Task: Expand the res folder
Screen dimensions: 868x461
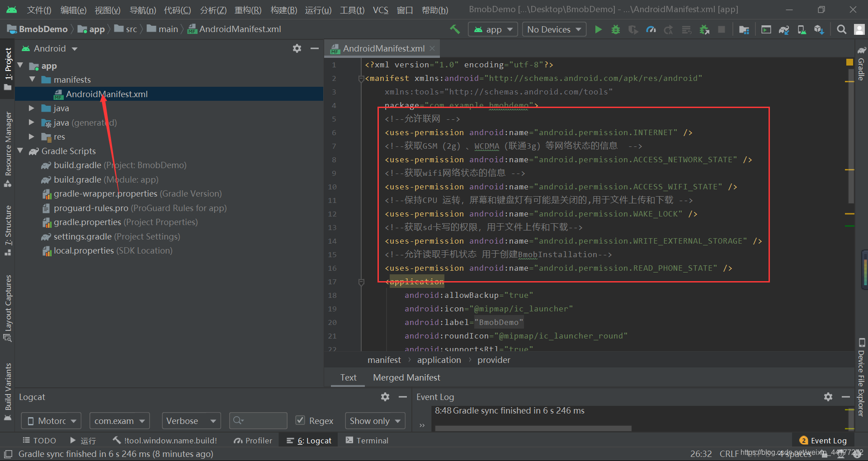Action: pos(31,136)
